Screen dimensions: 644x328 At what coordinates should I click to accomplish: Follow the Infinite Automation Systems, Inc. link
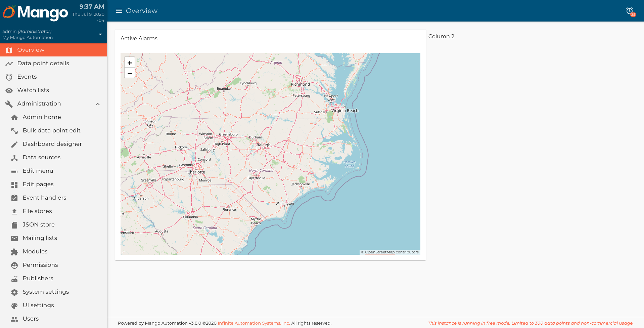[254, 323]
